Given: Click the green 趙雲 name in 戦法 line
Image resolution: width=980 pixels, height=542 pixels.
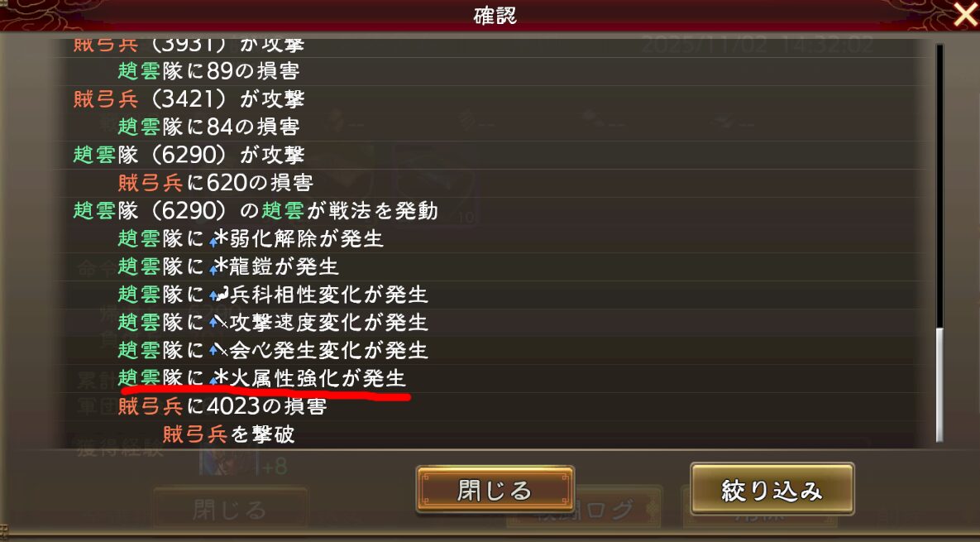Looking at the screenshot, I should [283, 211].
